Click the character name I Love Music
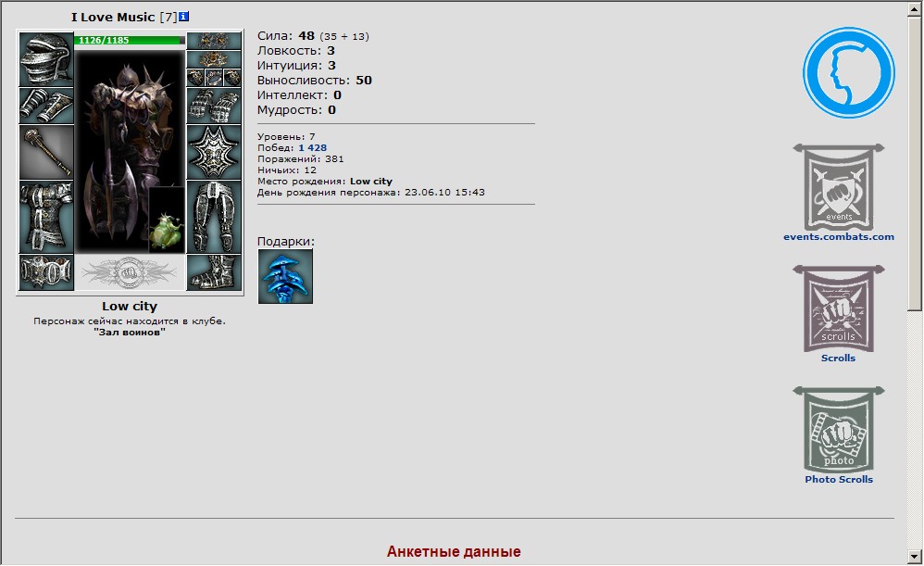This screenshot has height=566, width=924. pos(113,17)
